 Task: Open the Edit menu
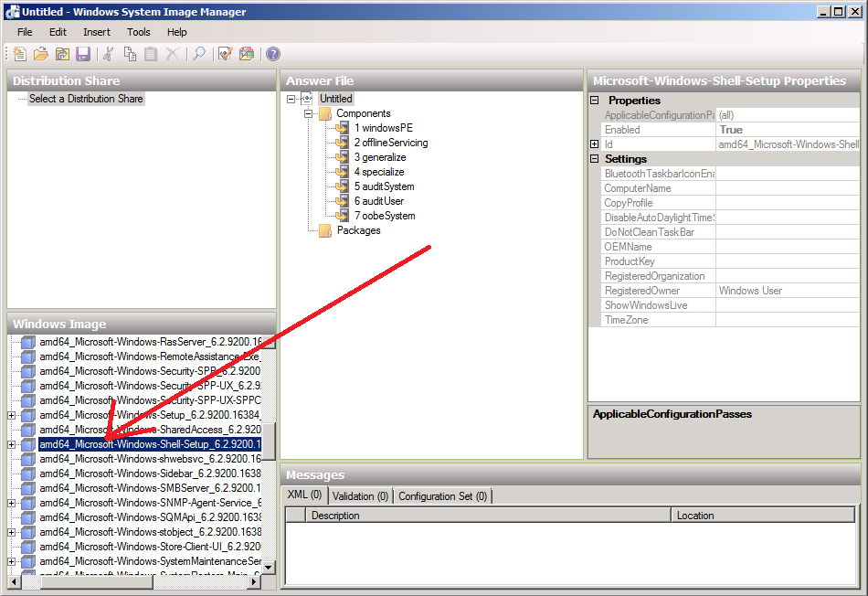tap(58, 32)
